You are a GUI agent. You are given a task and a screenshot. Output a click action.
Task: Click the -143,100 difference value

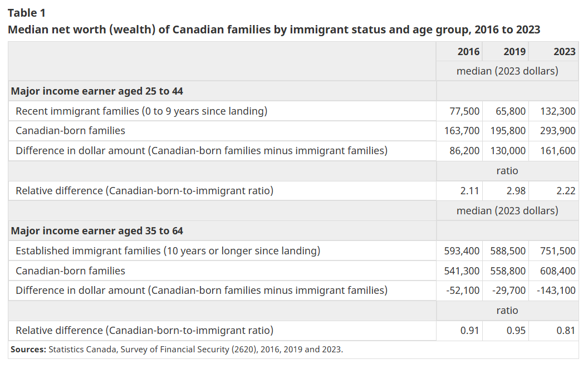click(556, 291)
